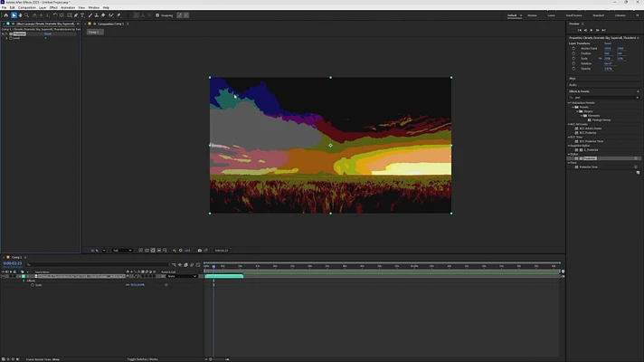Click the Effects & Presets search field

point(603,98)
